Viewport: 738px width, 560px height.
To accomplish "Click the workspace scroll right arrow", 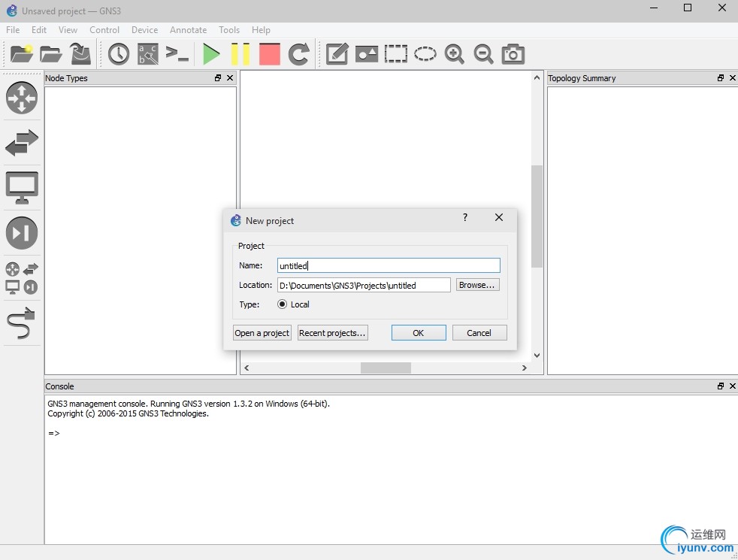I will point(525,368).
